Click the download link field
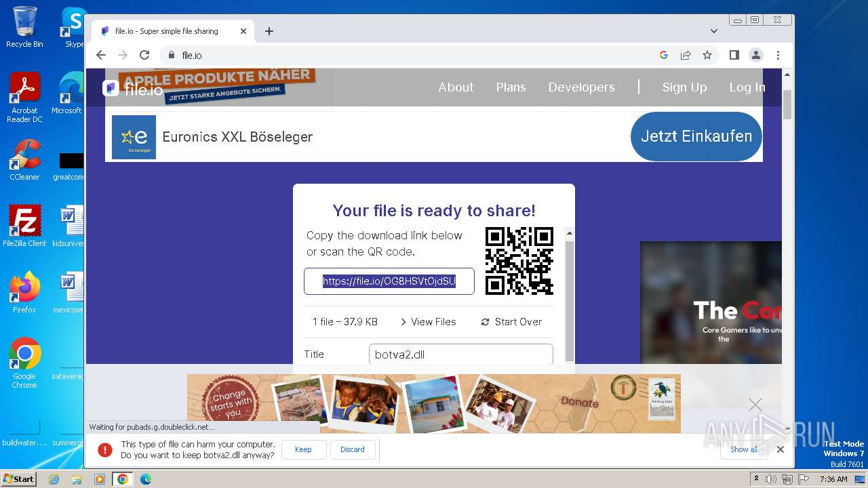The image size is (868, 488). pos(389,281)
